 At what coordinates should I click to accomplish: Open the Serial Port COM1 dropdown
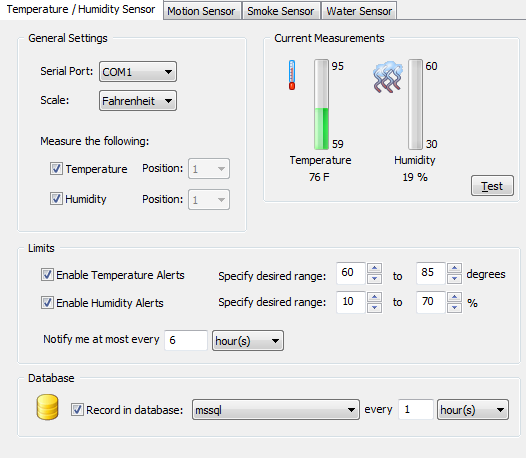click(x=138, y=71)
